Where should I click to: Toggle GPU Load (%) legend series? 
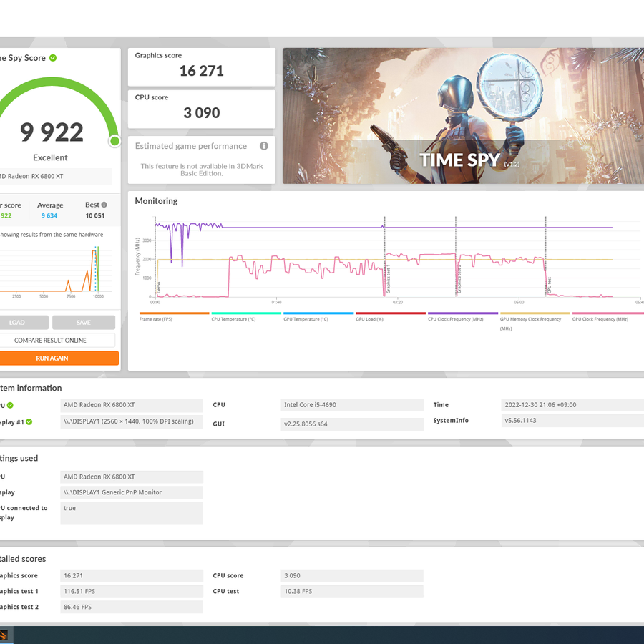coord(390,316)
